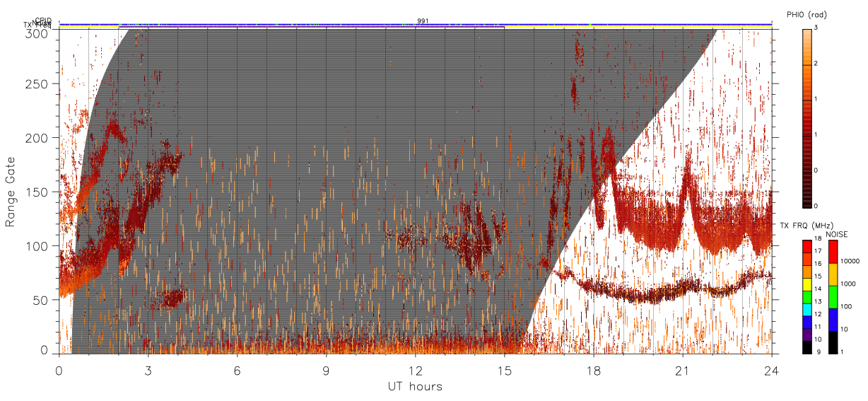Click the x-axis tick label '21'
Screen dimensions: 868x401
point(682,370)
